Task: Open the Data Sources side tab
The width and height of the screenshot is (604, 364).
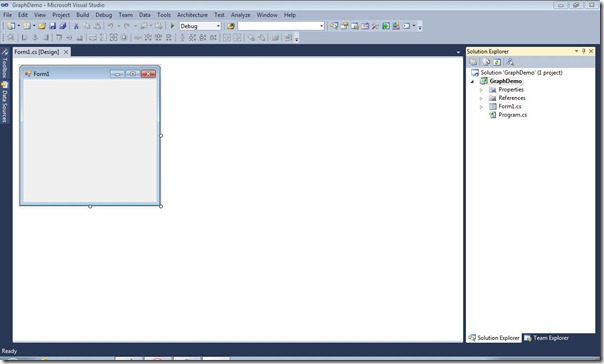Action: pyautogui.click(x=5, y=102)
